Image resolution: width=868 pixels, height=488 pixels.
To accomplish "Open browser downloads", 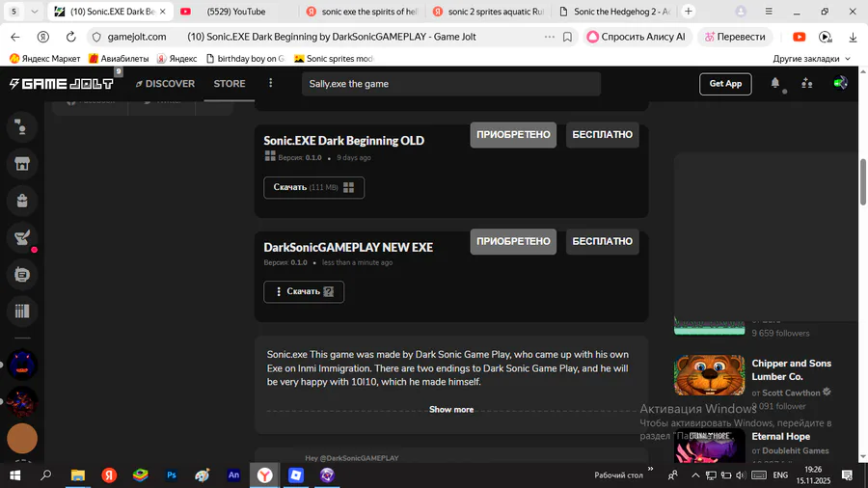I will (x=853, y=37).
